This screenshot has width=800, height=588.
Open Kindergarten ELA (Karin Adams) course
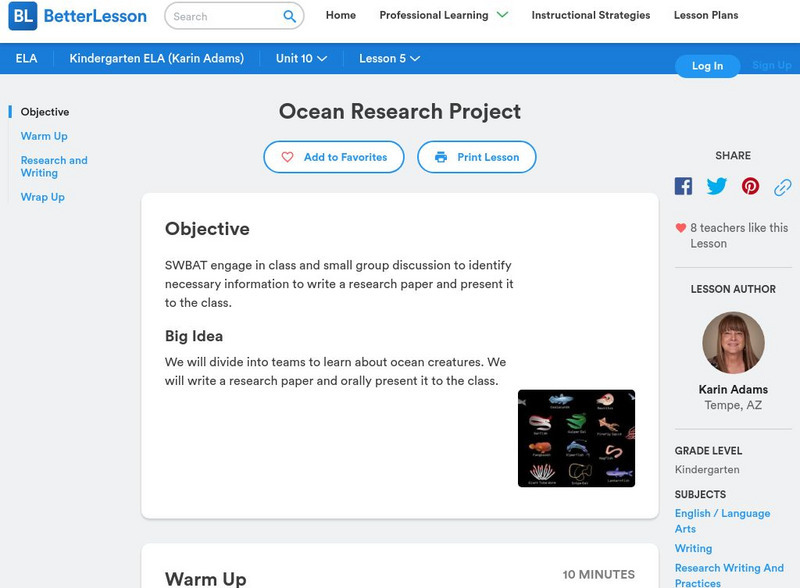[x=157, y=59]
